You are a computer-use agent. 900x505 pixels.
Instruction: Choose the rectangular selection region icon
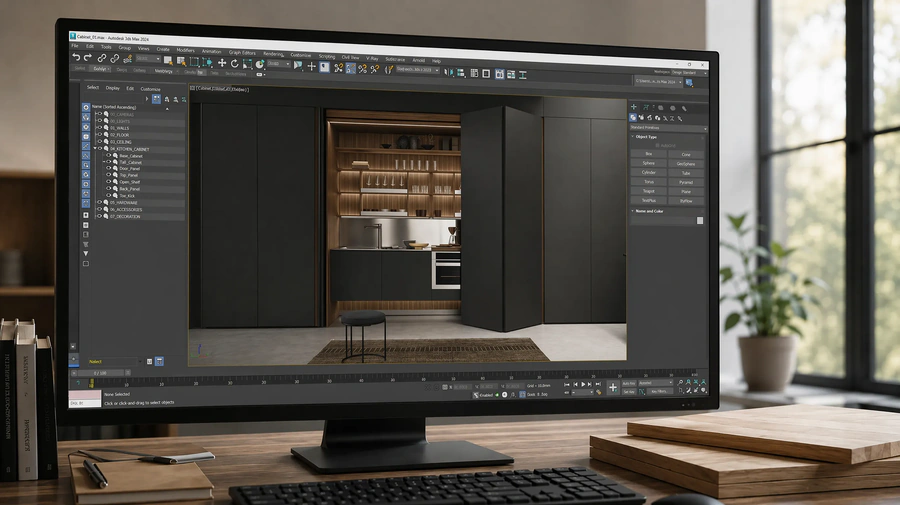pyautogui.click(x=194, y=61)
